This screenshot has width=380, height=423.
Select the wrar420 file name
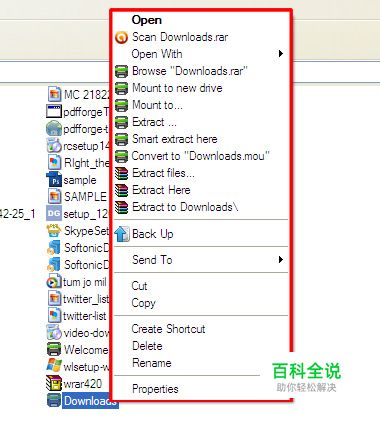coord(83,384)
